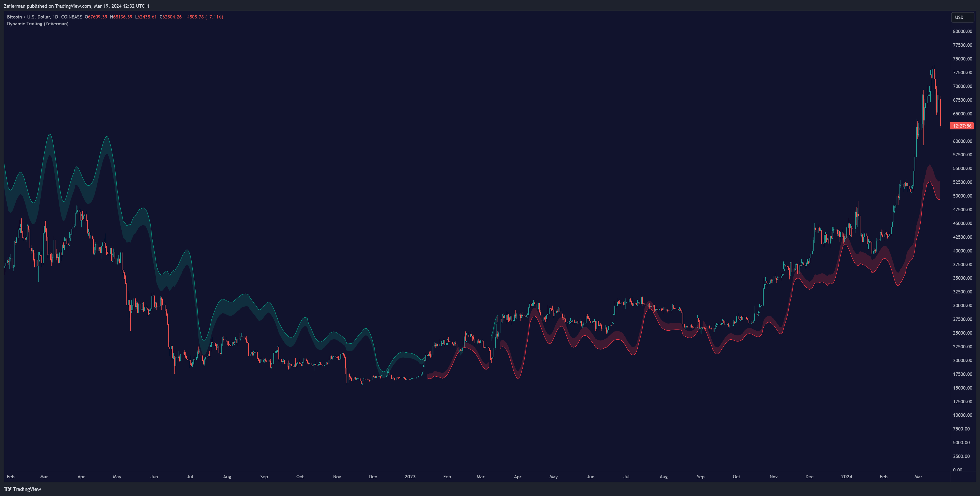This screenshot has height=496, width=980.
Task: Click the 20000.00 price axis label
Action: pos(963,361)
